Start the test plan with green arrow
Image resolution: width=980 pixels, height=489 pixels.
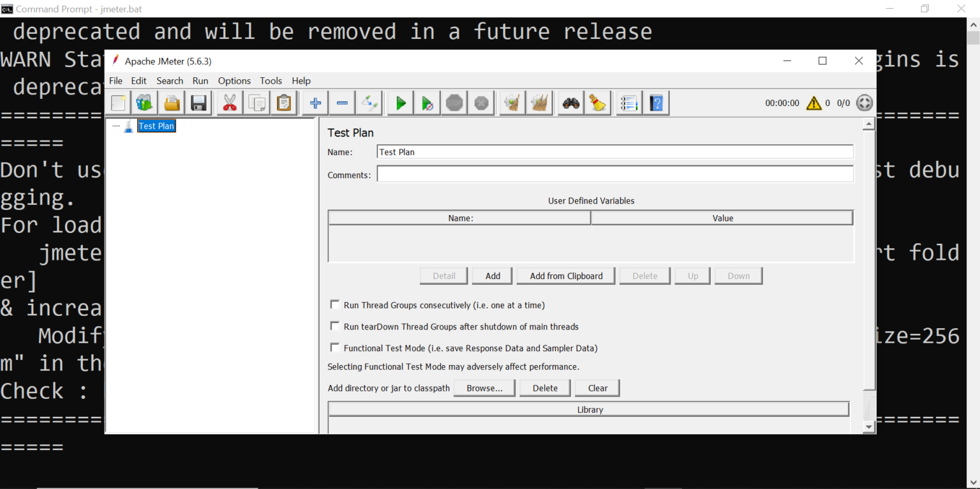click(x=400, y=102)
